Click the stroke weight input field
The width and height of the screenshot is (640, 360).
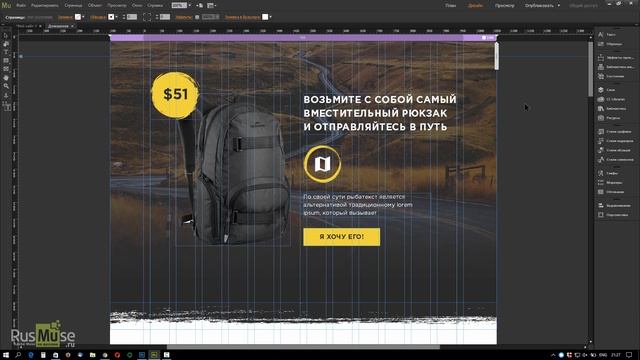(131, 17)
